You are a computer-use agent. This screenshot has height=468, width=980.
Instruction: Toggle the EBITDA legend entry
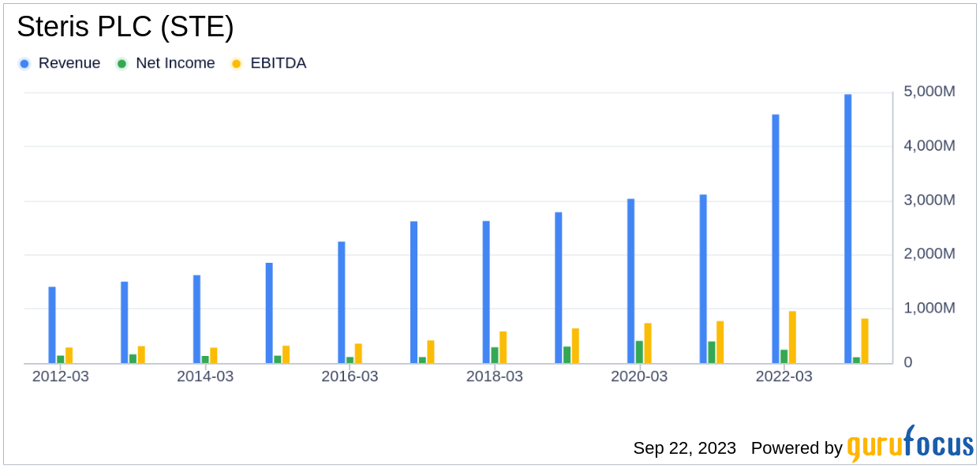(268, 63)
